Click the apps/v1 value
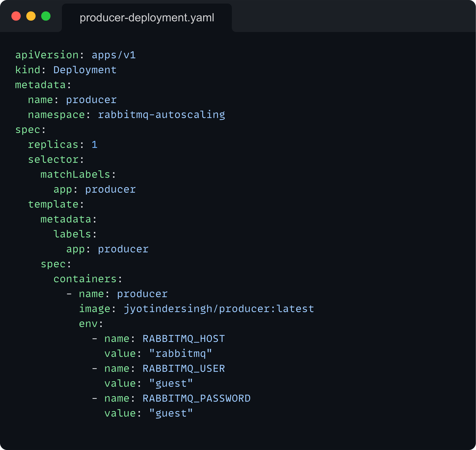Image resolution: width=476 pixels, height=450 pixels. [x=114, y=55]
